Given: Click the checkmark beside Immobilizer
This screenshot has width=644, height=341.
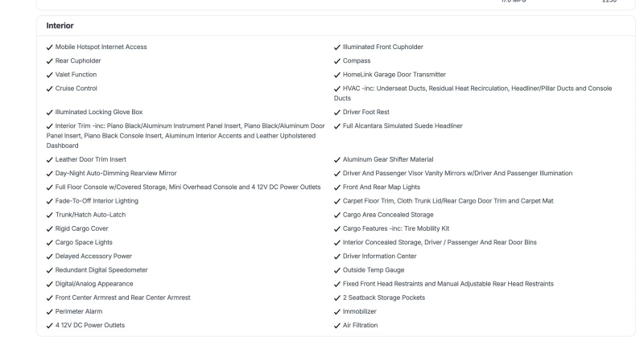Looking at the screenshot, I should click(x=337, y=310).
